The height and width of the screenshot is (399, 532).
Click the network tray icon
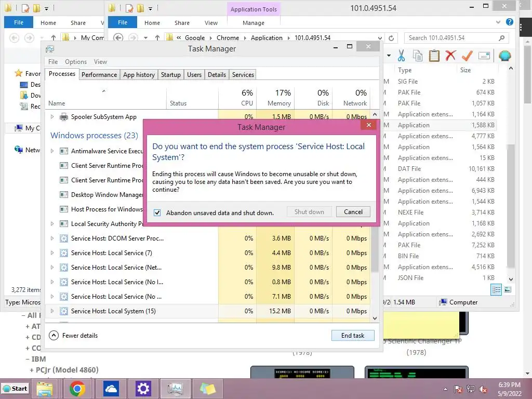(471, 389)
